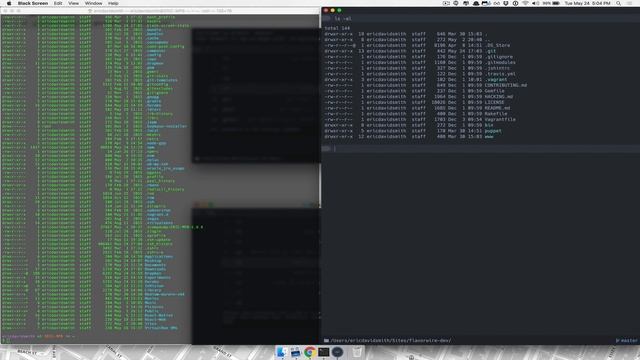Click the 'Gemfile' entry
Image resolution: width=640 pixels, height=360 pixels.
point(495,91)
